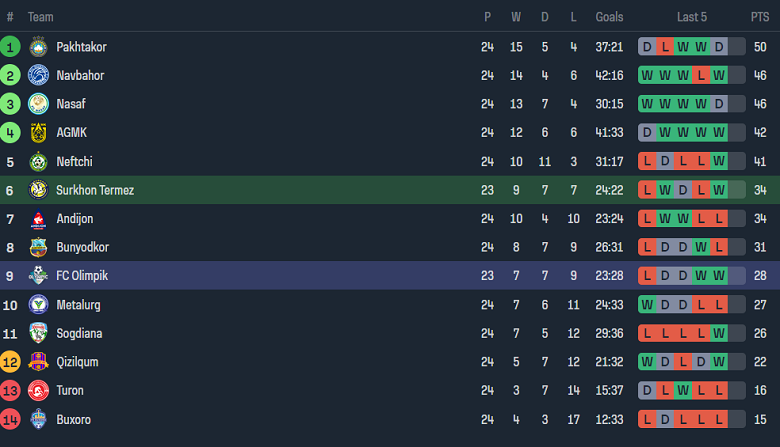This screenshot has width=780, height=447.
Task: Click the Surkhon Termez crest icon
Action: tap(38, 190)
